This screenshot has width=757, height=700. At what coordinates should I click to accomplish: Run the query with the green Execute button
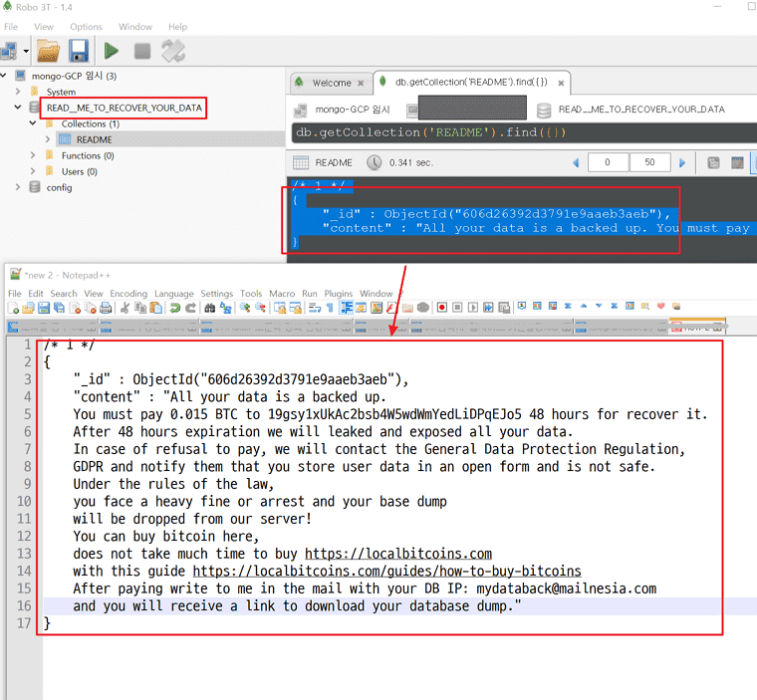point(111,51)
